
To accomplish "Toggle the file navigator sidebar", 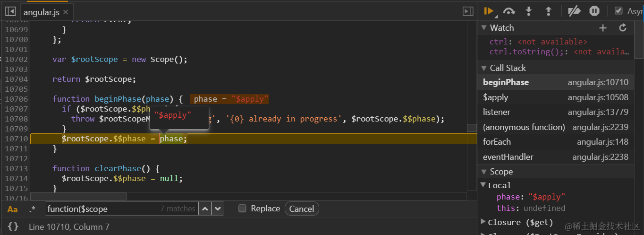I will [10, 11].
